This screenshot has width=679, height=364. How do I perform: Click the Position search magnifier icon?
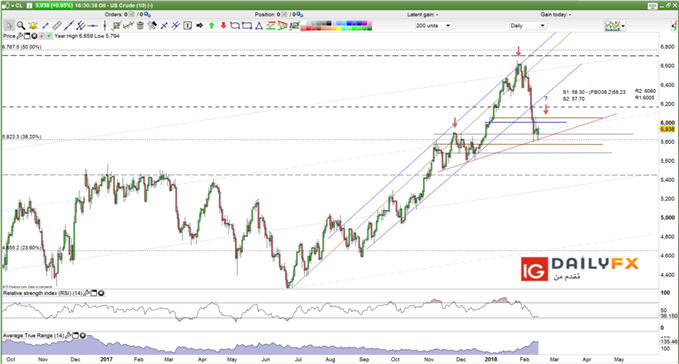(300, 15)
